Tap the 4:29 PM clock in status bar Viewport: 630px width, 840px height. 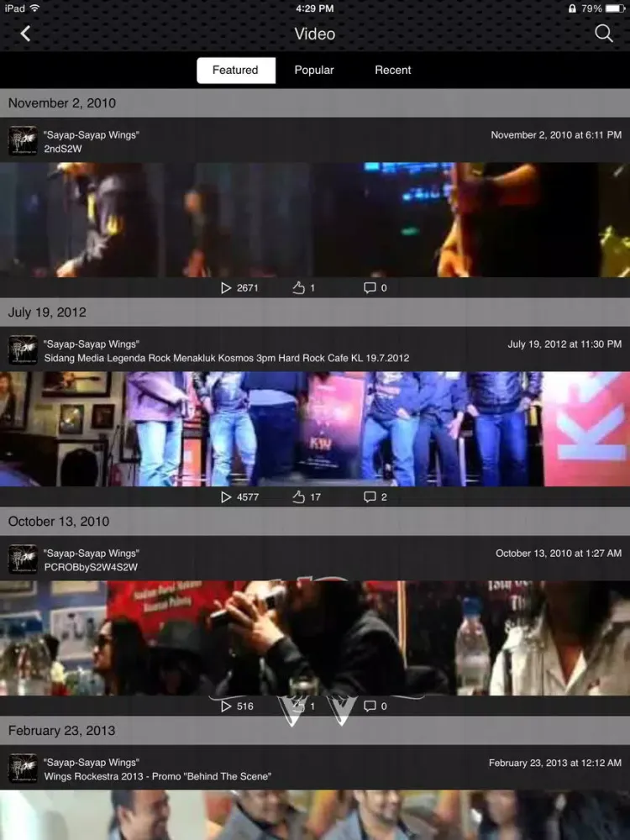pos(315,8)
